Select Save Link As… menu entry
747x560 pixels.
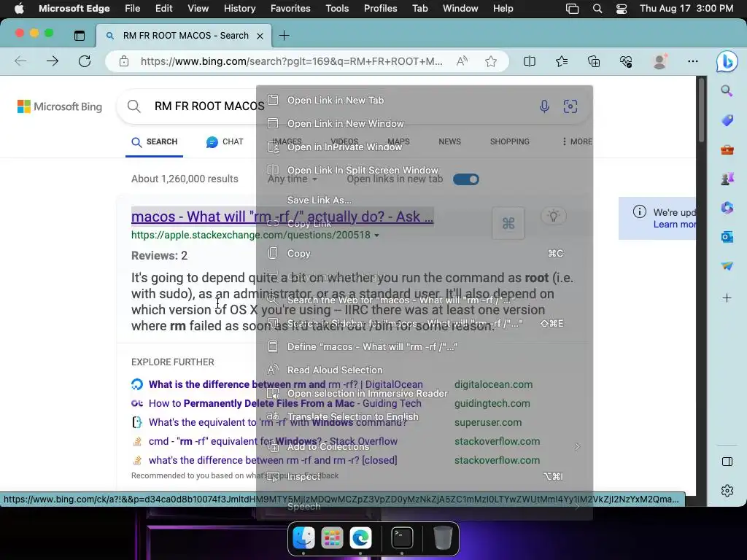(424, 200)
